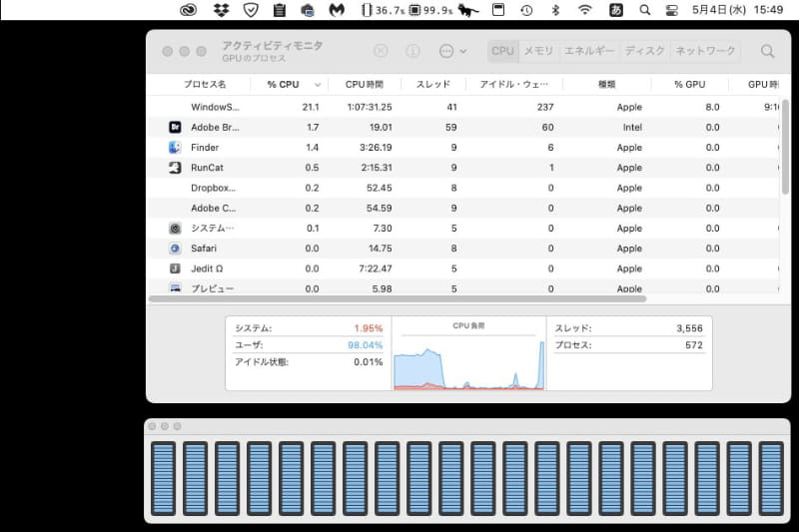The height and width of the screenshot is (532, 799).
Task: Sort by CPU時間 column header
Action: pyautogui.click(x=365, y=85)
